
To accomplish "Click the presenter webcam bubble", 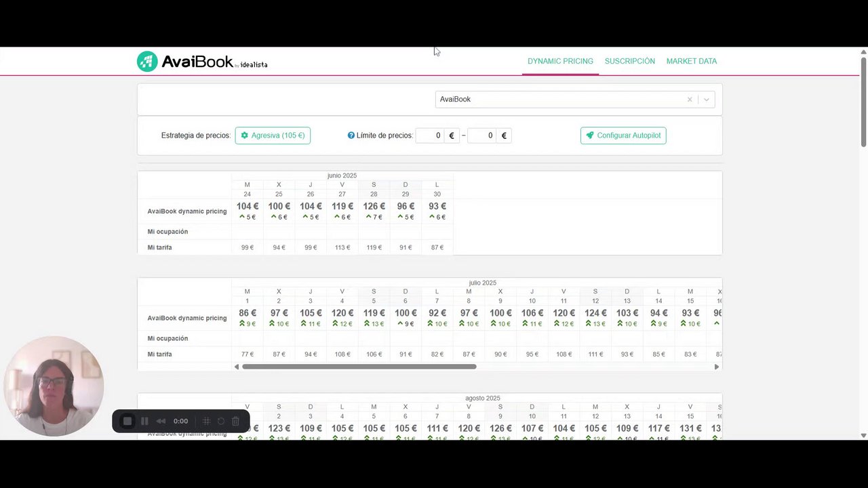I will (x=54, y=386).
